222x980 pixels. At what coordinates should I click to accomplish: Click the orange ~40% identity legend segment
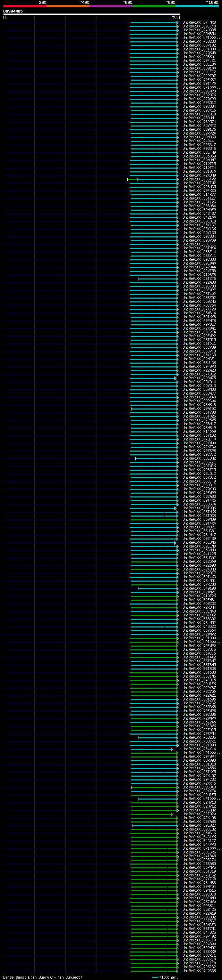click(68, 6)
